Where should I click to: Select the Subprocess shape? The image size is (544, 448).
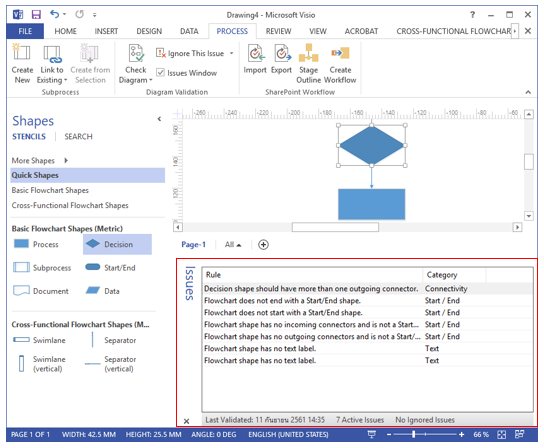pos(42,268)
